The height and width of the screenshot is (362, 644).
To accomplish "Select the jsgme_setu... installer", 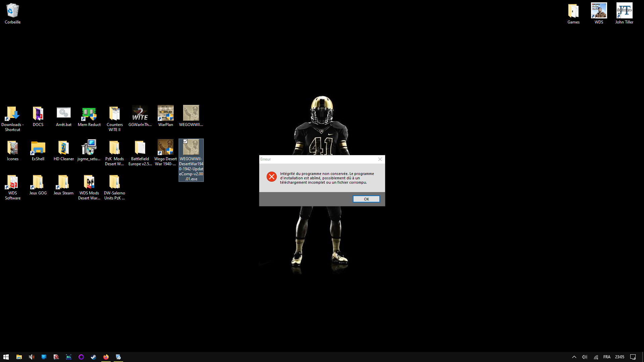I will (x=89, y=151).
